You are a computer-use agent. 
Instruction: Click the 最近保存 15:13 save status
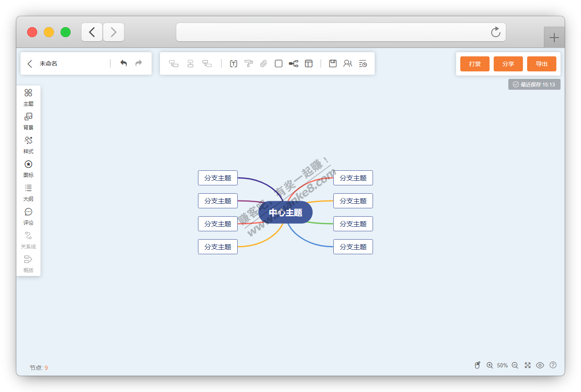(x=534, y=84)
